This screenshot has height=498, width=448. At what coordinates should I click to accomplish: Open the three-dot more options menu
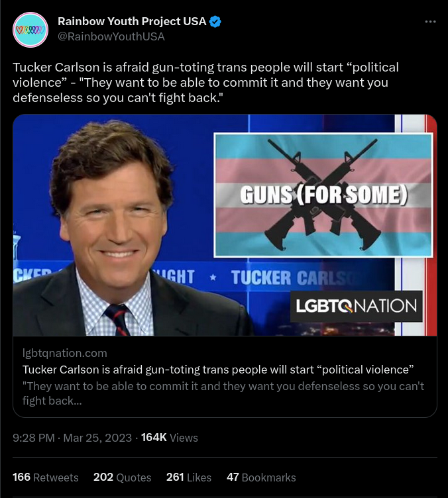430,22
